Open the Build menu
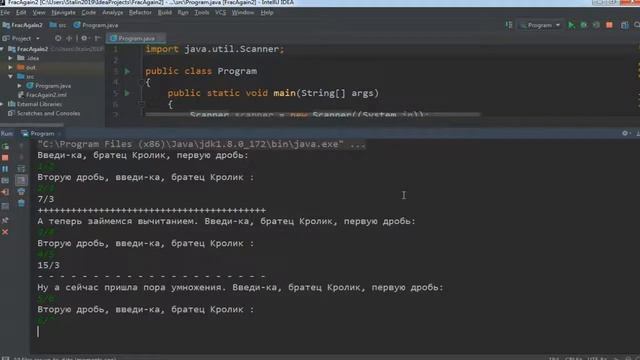 click(x=164, y=13)
